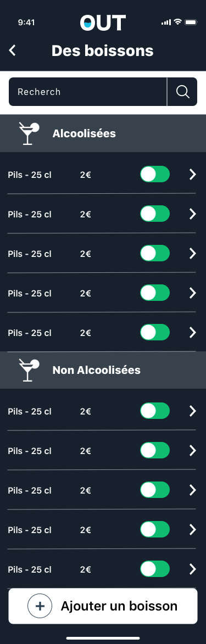Select the Non Alcoolisées section header
Viewport: 206px width, 644px height.
pyautogui.click(x=103, y=370)
